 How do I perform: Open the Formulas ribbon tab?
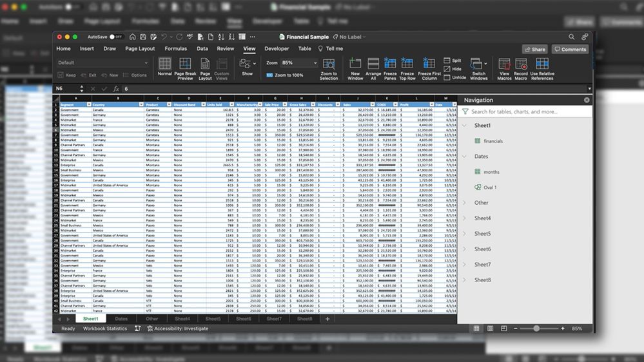click(176, 48)
